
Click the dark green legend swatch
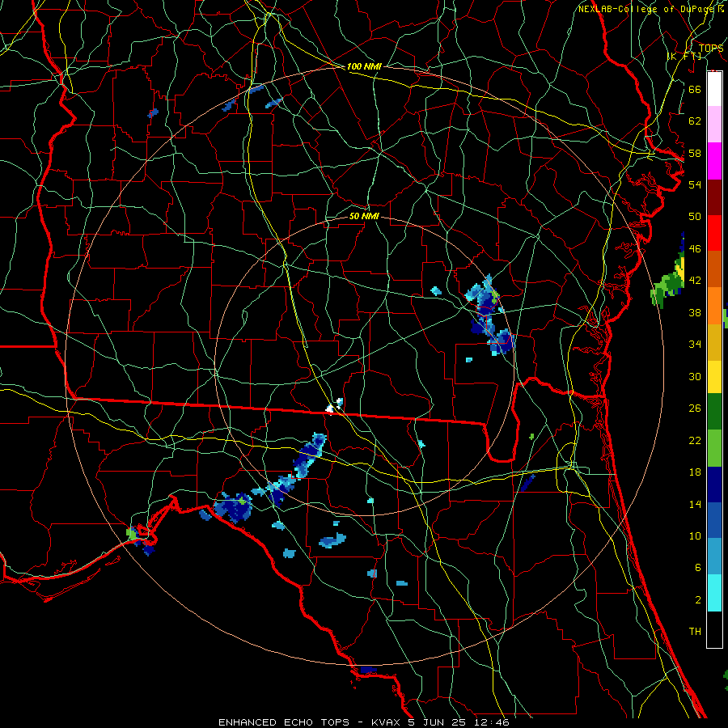click(x=714, y=412)
